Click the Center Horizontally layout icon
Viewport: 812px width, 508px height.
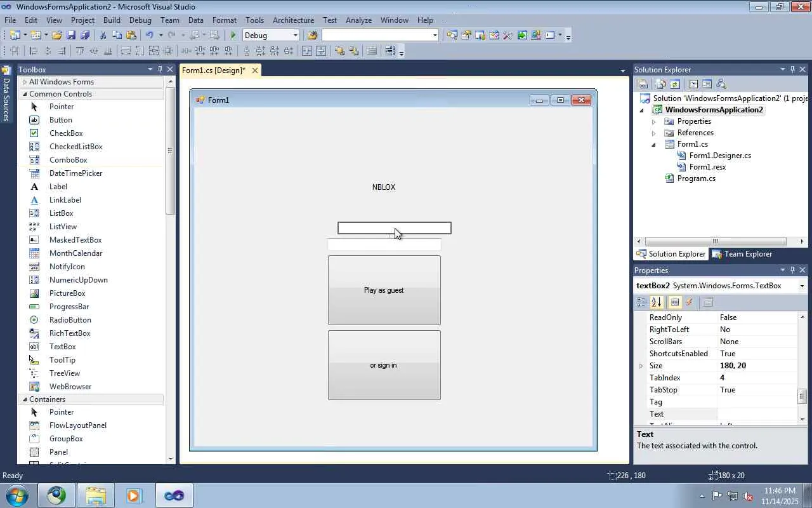[x=307, y=51]
